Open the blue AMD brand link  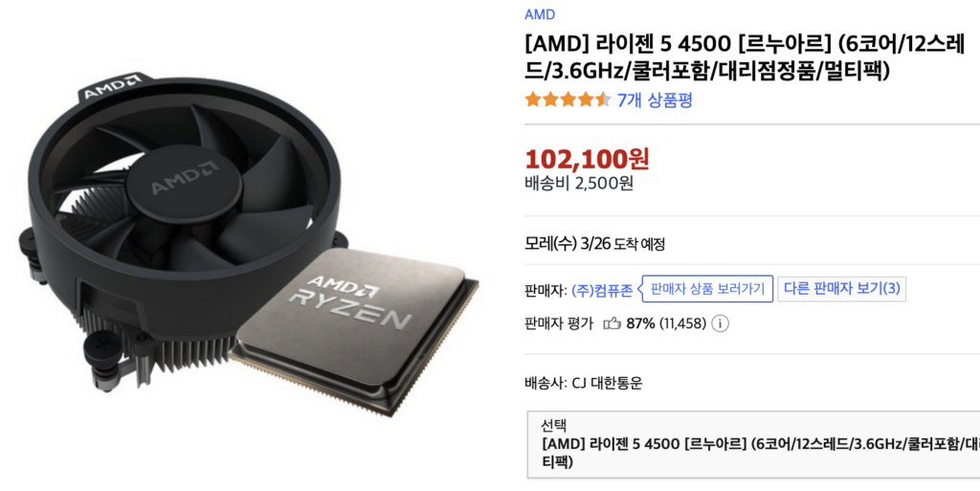click(540, 14)
